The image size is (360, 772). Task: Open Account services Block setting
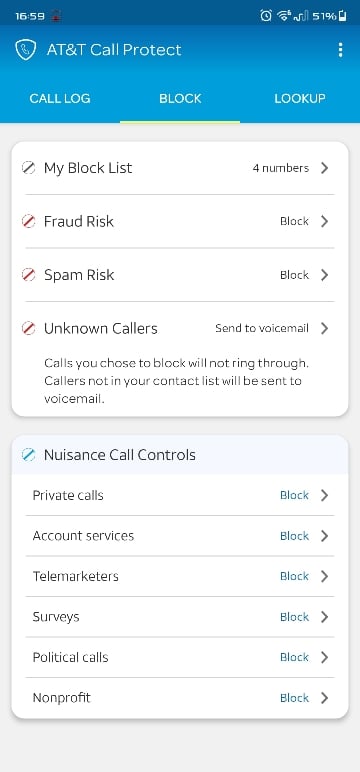[x=295, y=536]
